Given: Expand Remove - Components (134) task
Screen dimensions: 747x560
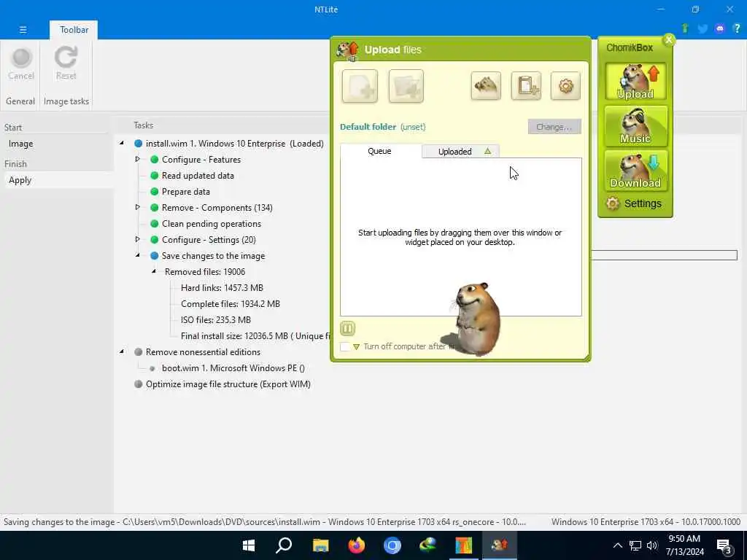Looking at the screenshot, I should 138,207.
